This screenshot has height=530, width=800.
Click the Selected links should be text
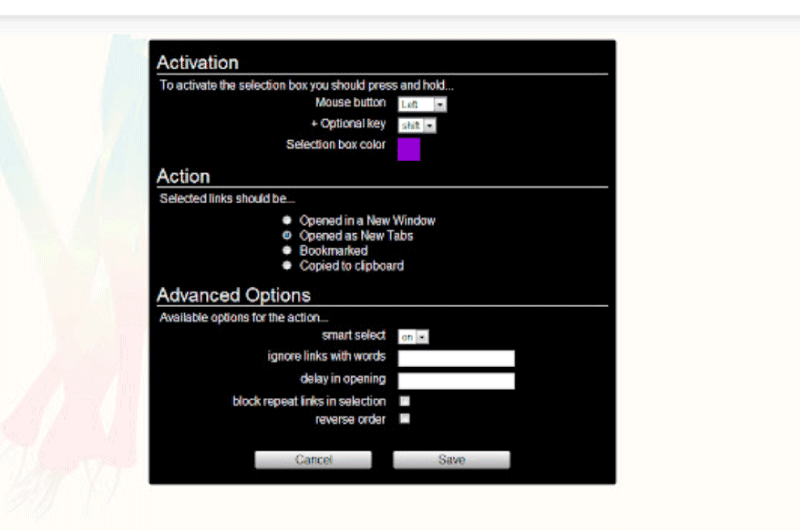[227, 199]
